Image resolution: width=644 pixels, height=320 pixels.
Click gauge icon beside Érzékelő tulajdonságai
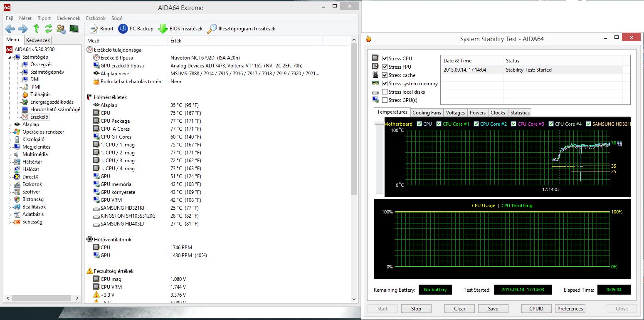(89, 50)
